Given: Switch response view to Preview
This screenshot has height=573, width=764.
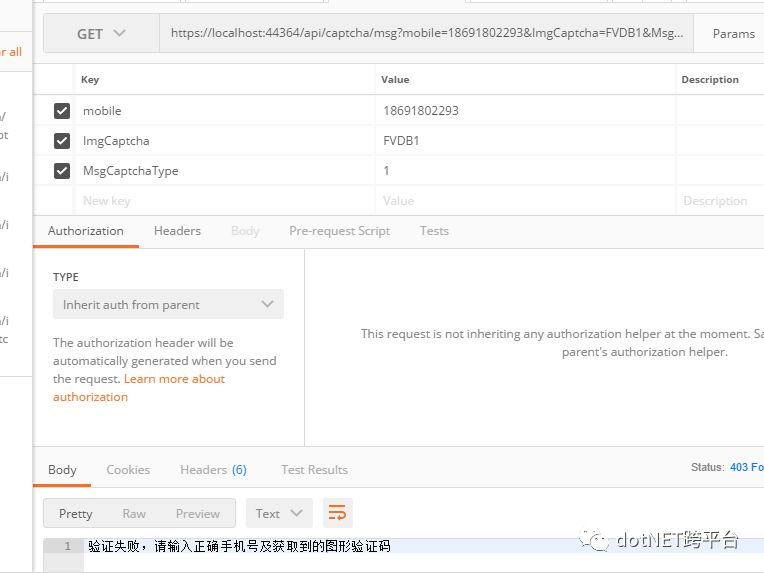Looking at the screenshot, I should 198,514.
